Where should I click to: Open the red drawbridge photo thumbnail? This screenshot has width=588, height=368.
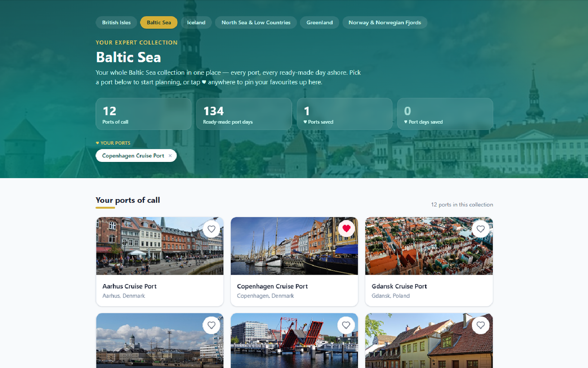point(294,341)
